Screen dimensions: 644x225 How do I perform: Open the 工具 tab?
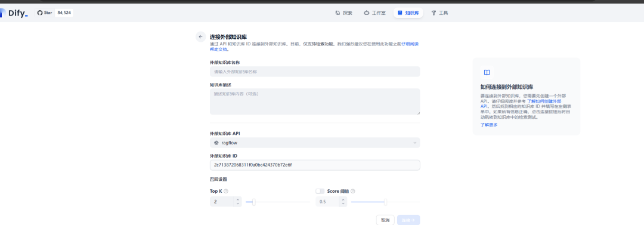click(x=439, y=13)
